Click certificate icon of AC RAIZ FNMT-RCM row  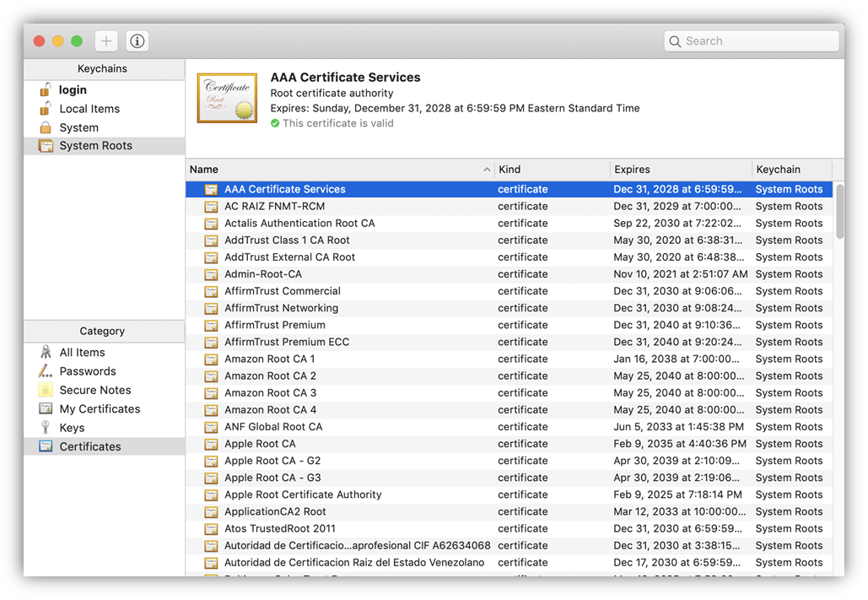tap(211, 207)
